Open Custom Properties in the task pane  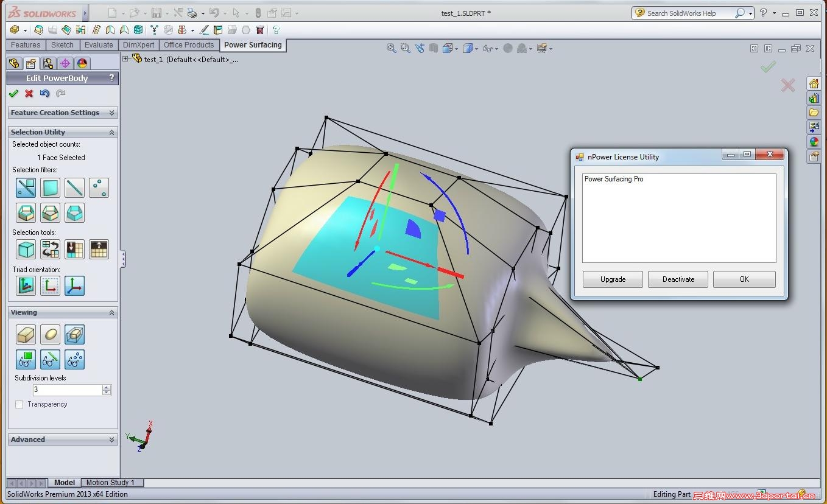[x=814, y=156]
